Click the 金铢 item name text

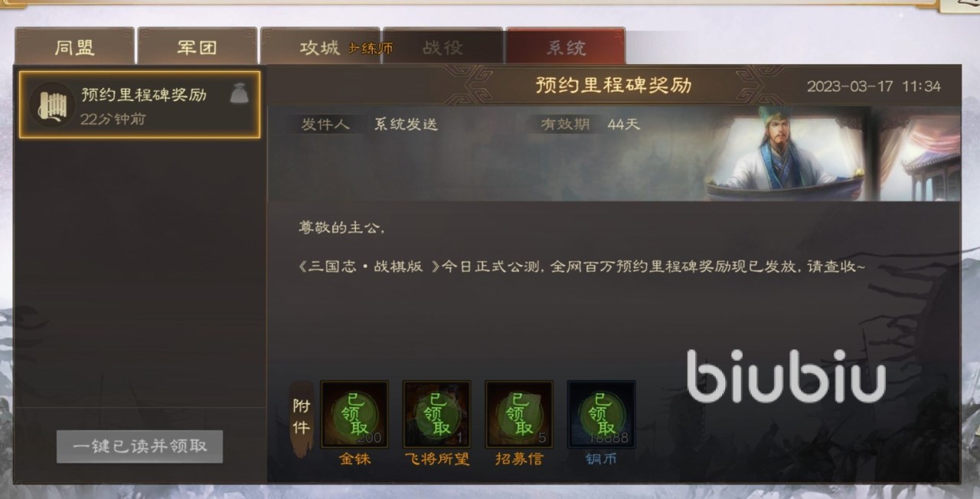click(354, 459)
